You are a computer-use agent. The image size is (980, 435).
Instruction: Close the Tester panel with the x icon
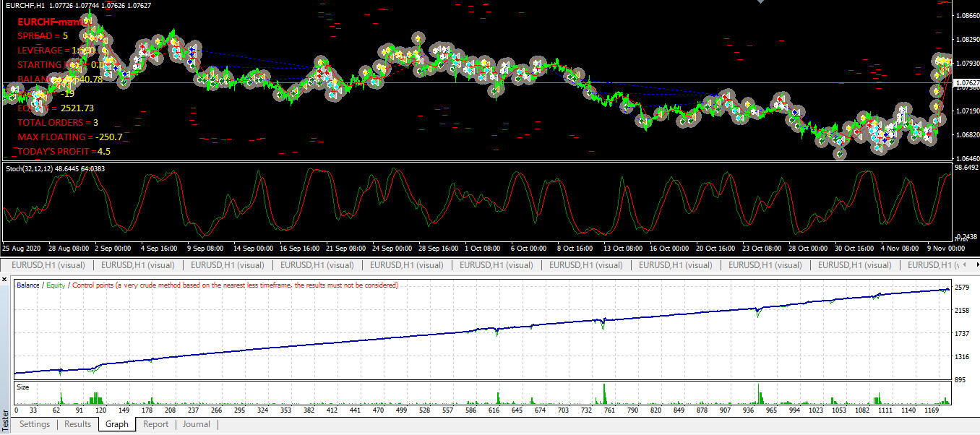tap(4, 278)
